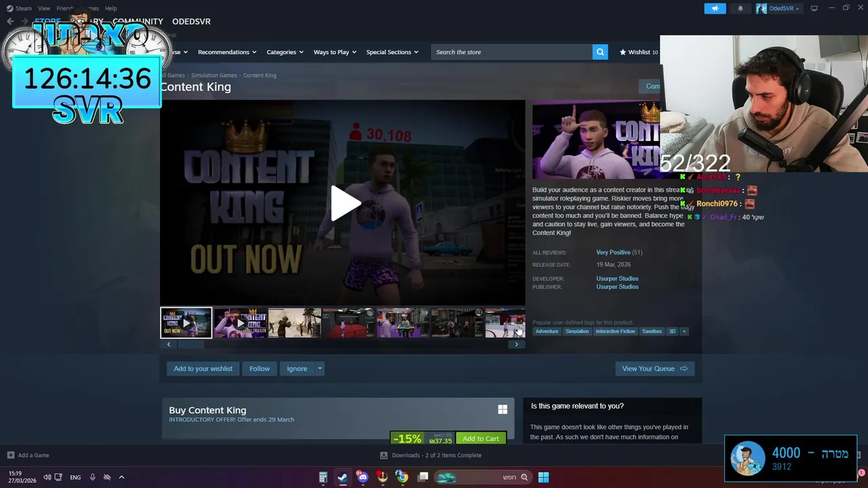Click Add a Game in footer
Image resolution: width=868 pixels, height=488 pixels.
(x=28, y=455)
